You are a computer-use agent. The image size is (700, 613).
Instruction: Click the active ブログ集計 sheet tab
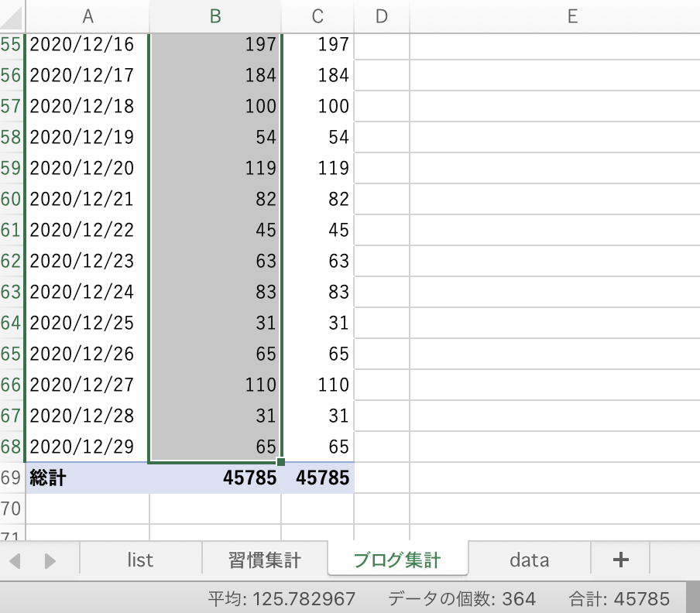coord(397,560)
